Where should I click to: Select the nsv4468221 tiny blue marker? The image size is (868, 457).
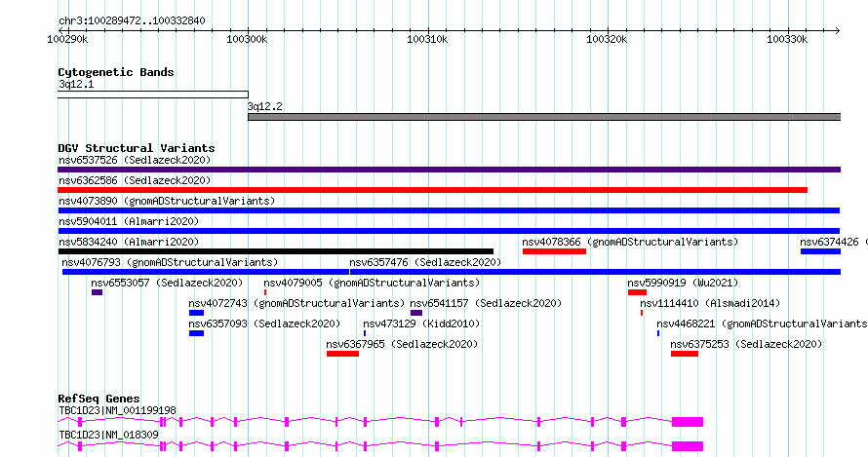658,333
